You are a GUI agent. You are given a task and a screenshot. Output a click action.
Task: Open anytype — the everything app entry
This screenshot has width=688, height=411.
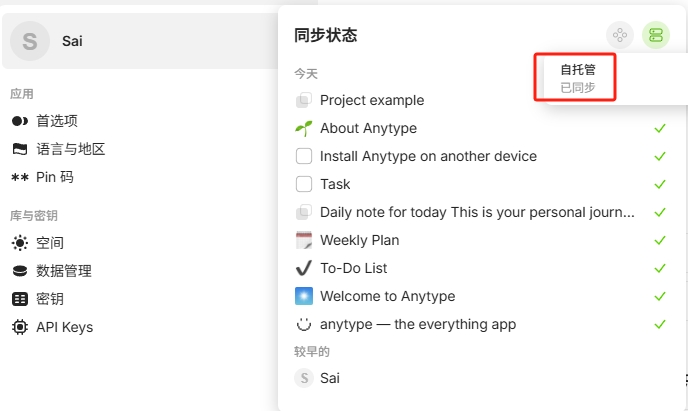pyautogui.click(x=418, y=325)
